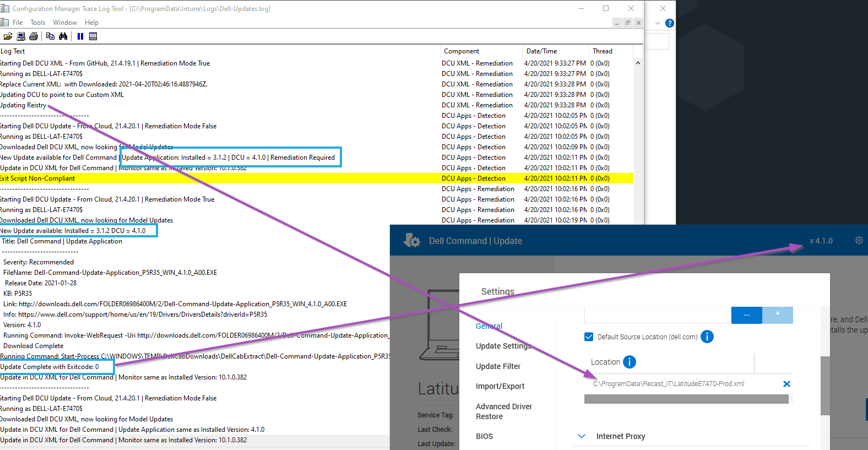Uncheck Default Source Location (dell.com) checkbox
868x450 pixels.
pos(589,337)
